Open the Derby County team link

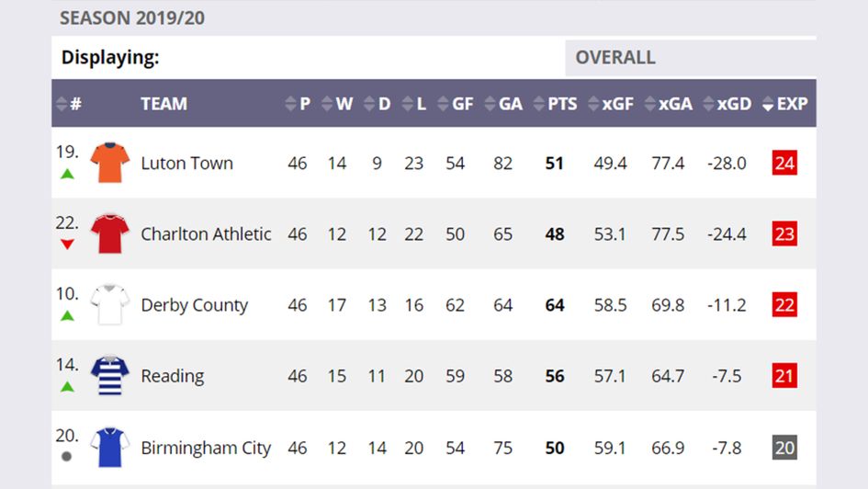(194, 305)
